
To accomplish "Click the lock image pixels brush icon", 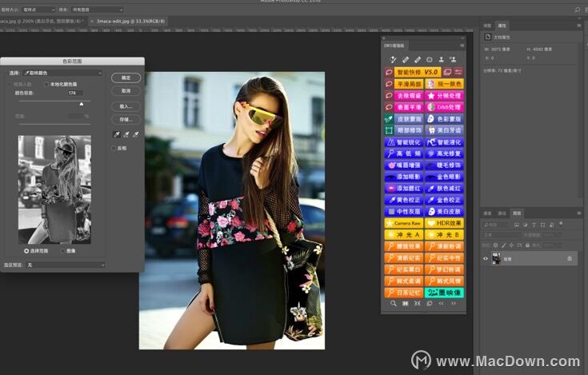I will pyautogui.click(x=504, y=245).
